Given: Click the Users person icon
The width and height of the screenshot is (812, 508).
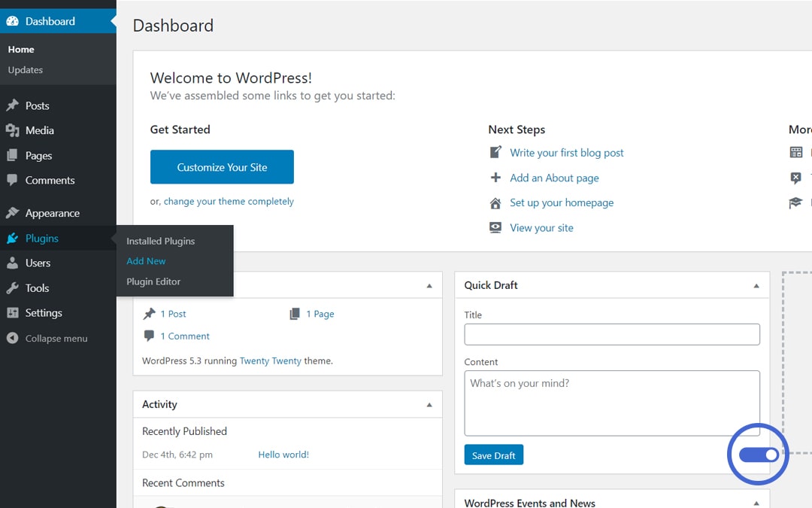Looking at the screenshot, I should pos(13,263).
